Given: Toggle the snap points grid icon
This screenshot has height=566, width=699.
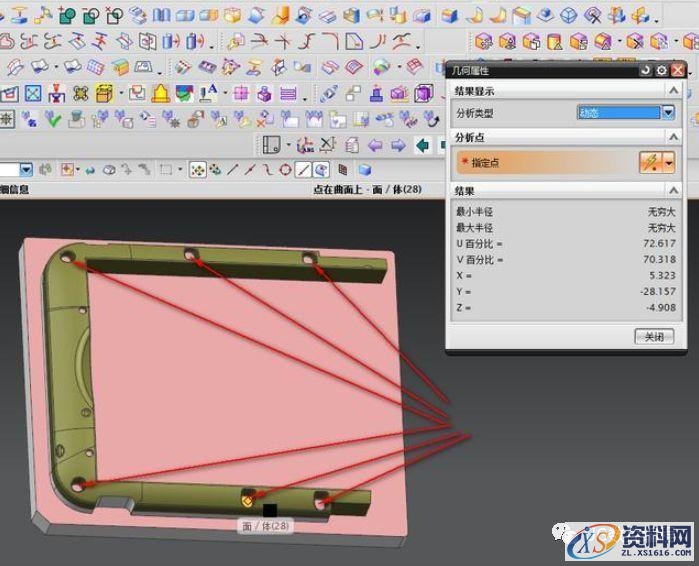Looking at the screenshot, I should [198, 170].
